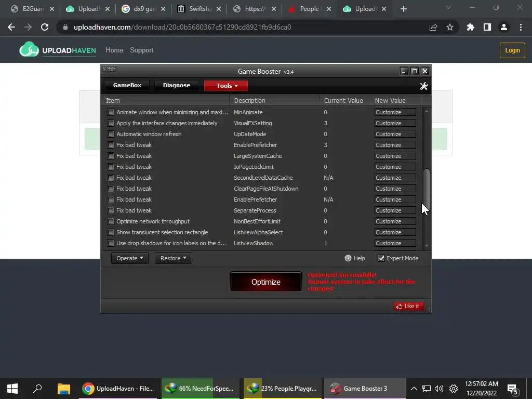Open a new browser tab
The height and width of the screenshot is (399, 532).
[403, 9]
